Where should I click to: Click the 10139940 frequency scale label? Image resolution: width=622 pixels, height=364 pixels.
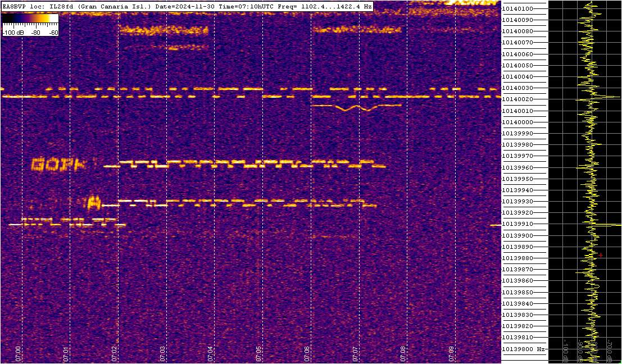tap(517, 190)
